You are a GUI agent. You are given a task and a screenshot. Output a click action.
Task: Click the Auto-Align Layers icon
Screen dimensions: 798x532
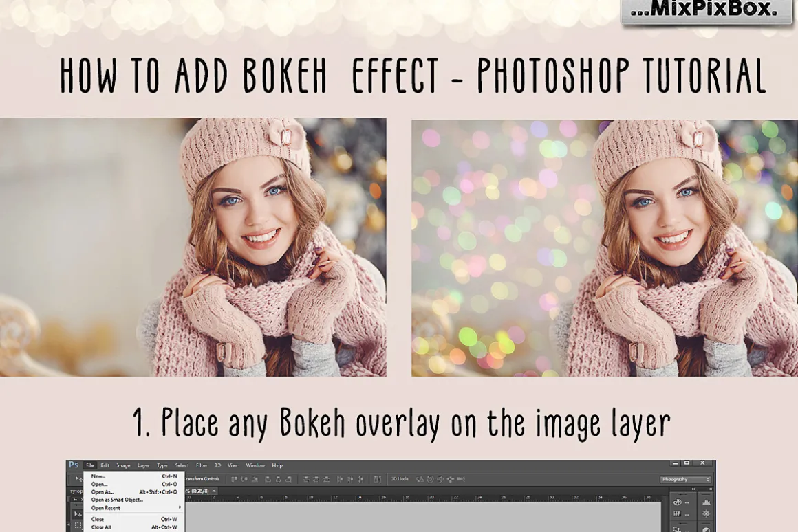tap(377, 479)
